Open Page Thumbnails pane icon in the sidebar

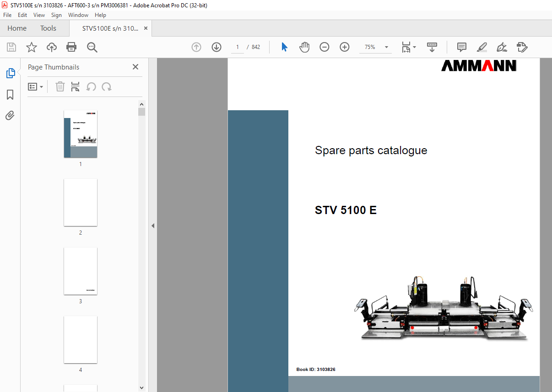coord(10,73)
